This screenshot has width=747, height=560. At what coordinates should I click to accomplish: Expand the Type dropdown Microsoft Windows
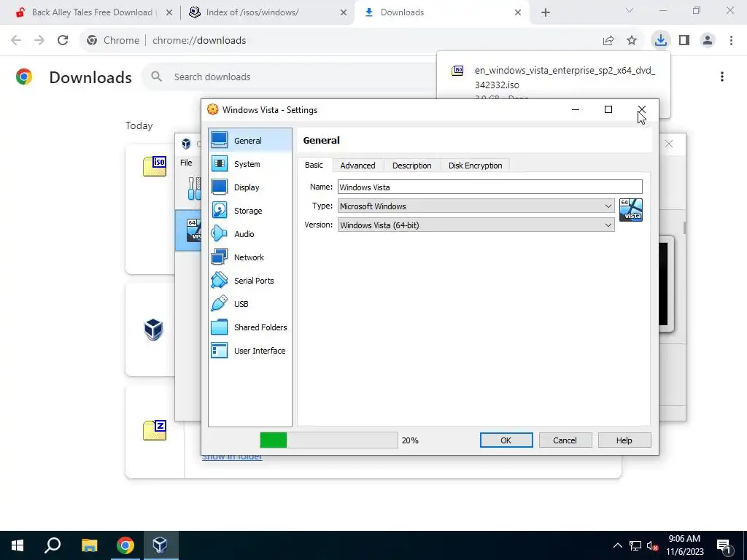tap(476, 206)
